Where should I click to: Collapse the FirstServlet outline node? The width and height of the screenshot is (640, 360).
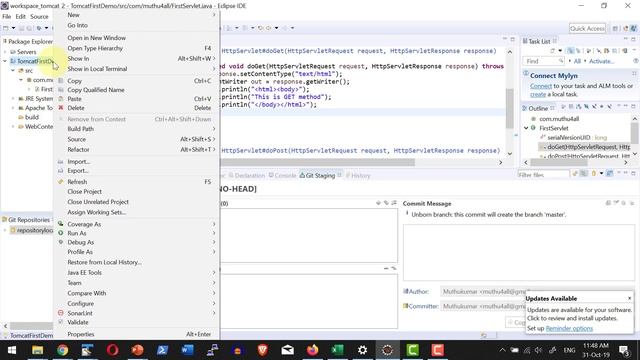click(x=526, y=128)
